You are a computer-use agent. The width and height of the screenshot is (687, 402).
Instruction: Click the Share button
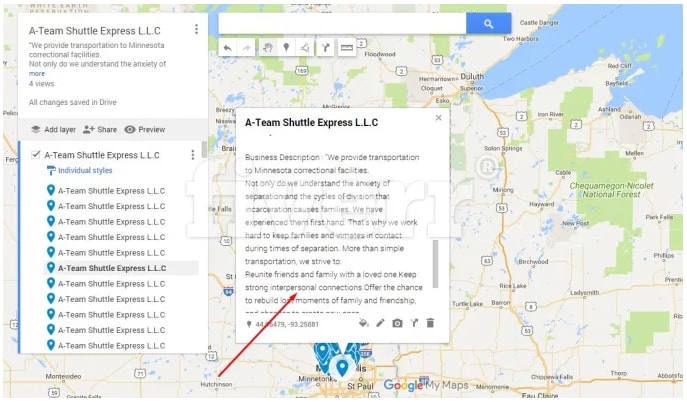tap(100, 130)
